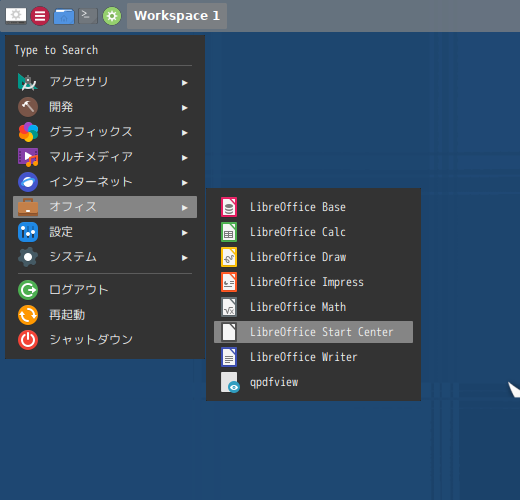Click the LibreOffice Draw icon
Screen dimensions: 520x500
[x=229, y=257]
